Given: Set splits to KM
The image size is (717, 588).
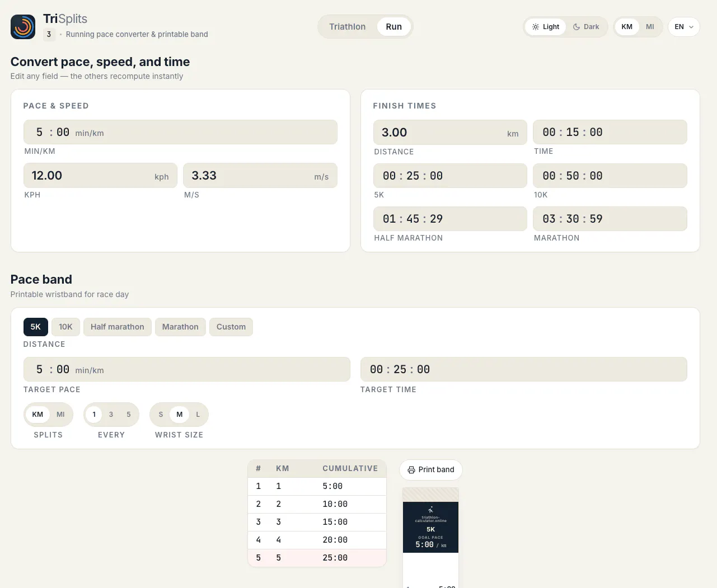Looking at the screenshot, I should (x=38, y=415).
